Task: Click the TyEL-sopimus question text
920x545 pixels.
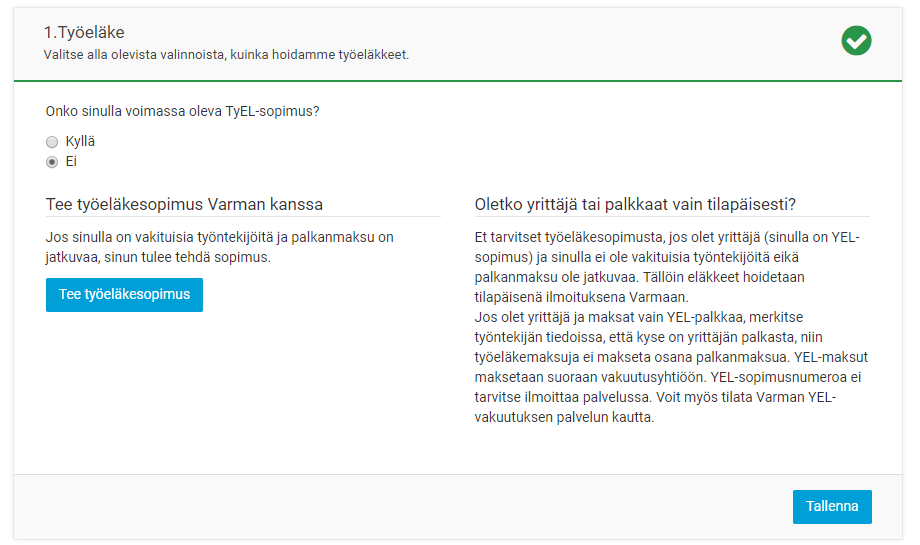Action: [183, 111]
